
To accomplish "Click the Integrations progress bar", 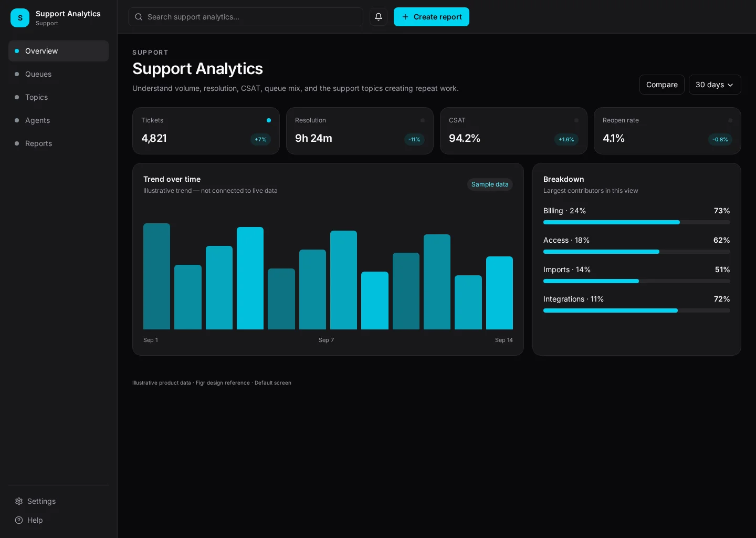I will [x=637, y=311].
